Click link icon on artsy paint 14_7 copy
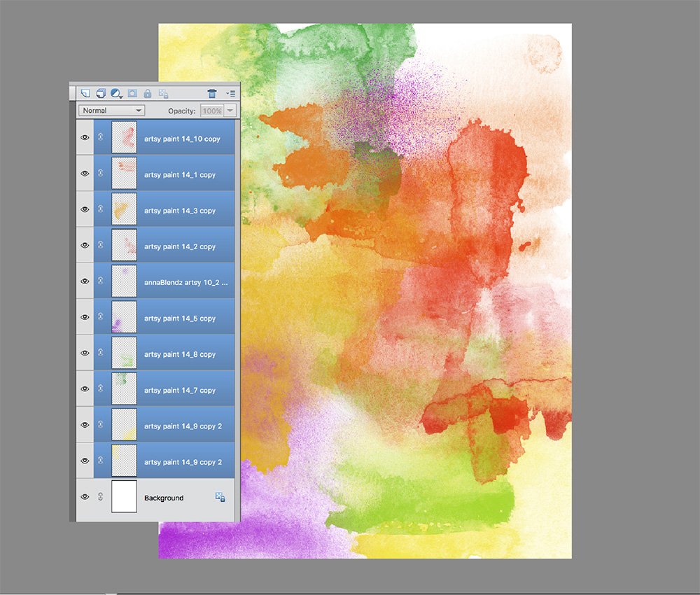 (101, 388)
